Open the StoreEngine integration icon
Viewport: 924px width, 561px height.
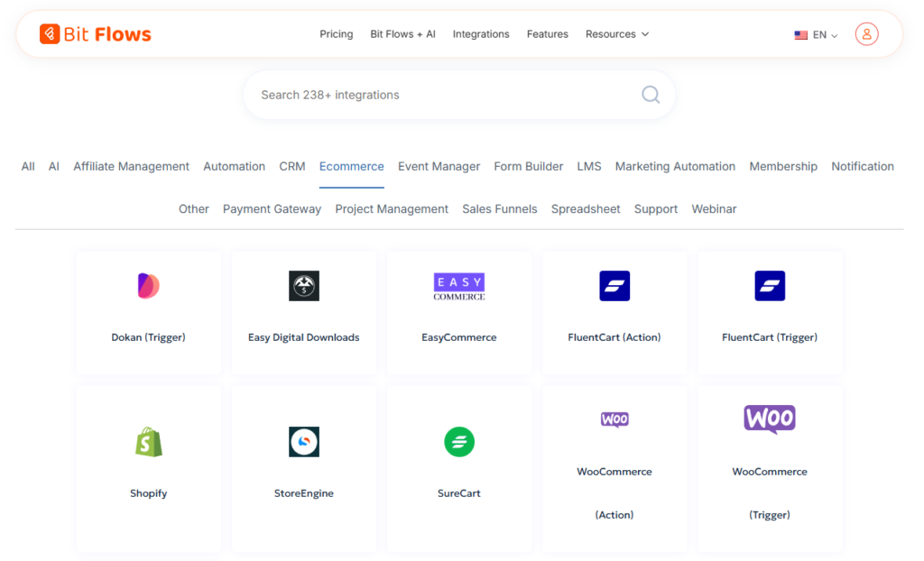(x=304, y=442)
